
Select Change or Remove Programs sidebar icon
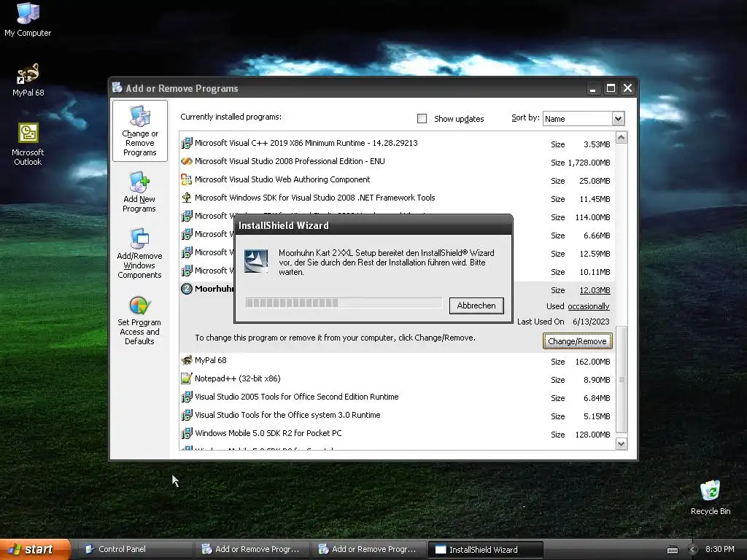139,131
